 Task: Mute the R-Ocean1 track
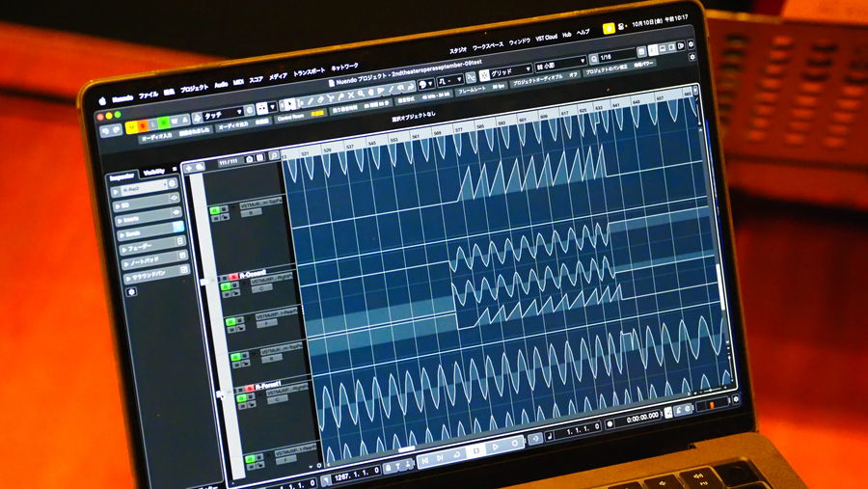[222, 277]
